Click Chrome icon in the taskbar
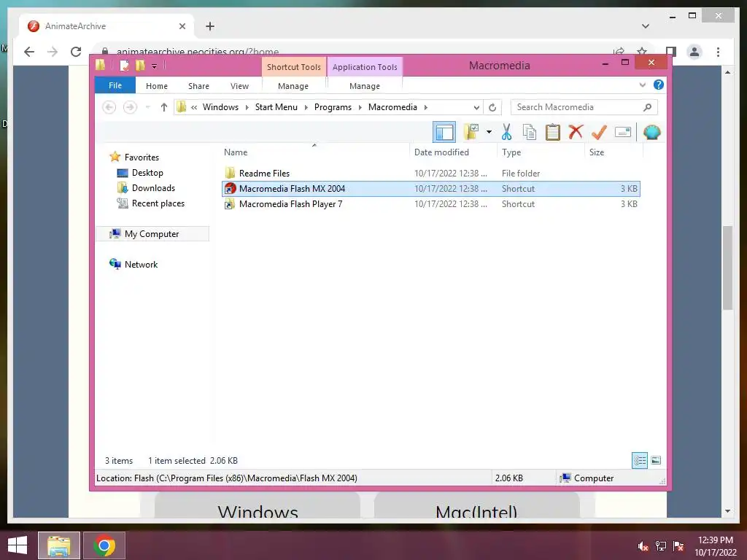Image resolution: width=747 pixels, height=560 pixels. (x=104, y=545)
